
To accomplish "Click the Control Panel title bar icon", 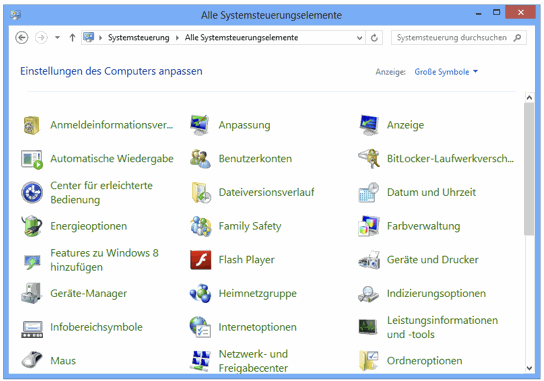I will [x=16, y=15].
